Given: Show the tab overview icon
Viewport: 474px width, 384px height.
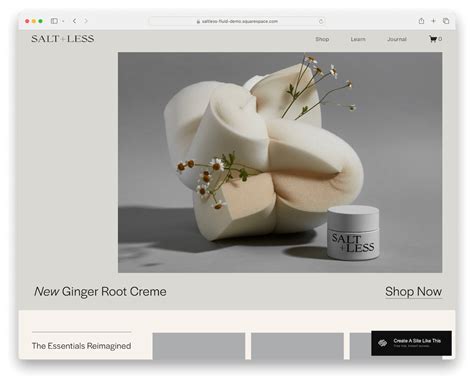Looking at the screenshot, I should point(446,21).
